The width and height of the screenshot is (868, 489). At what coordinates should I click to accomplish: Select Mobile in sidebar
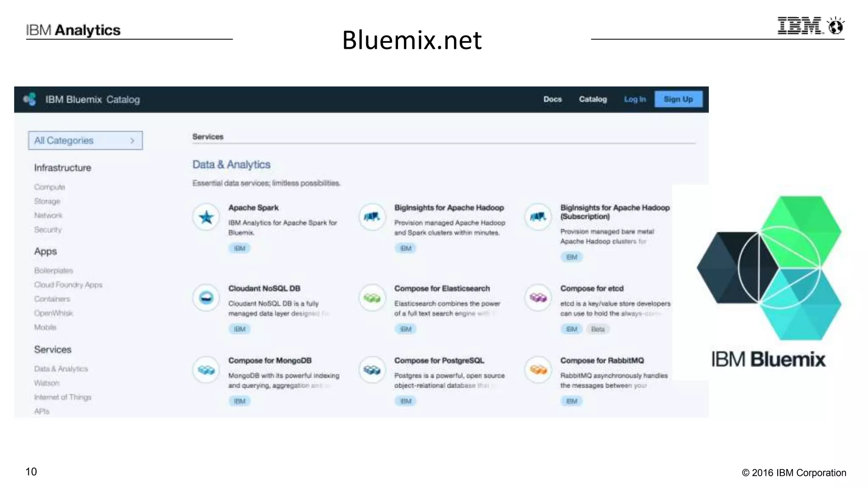(45, 327)
